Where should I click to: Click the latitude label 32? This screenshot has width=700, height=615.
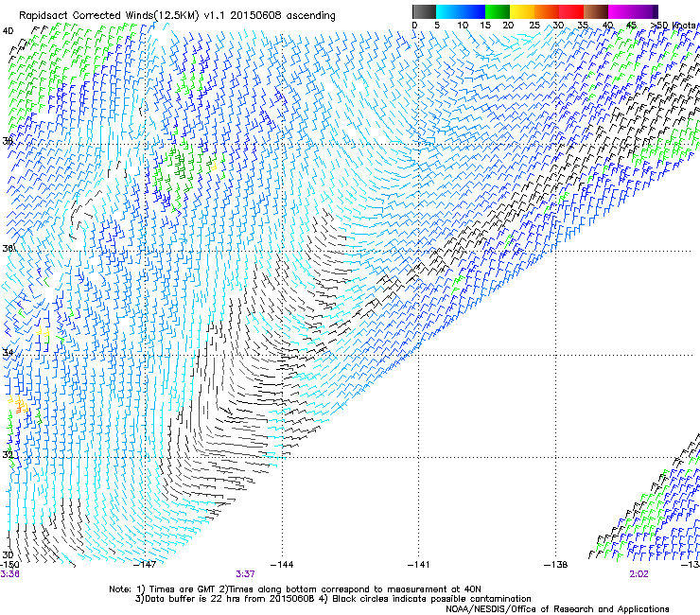pos(8,455)
